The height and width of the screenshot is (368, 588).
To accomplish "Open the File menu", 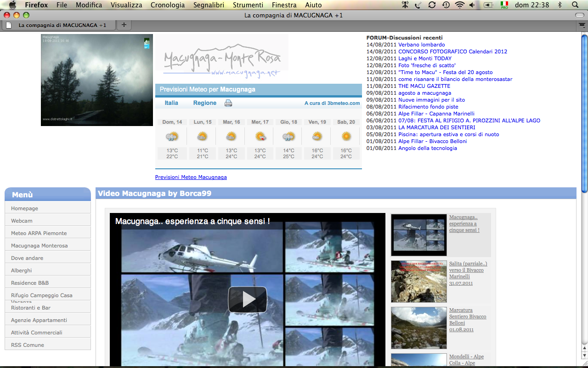I will coord(62,5).
